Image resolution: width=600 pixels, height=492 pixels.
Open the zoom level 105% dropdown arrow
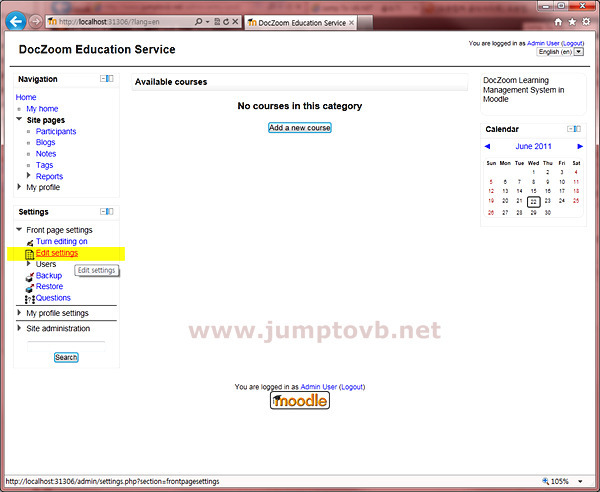tap(580, 481)
